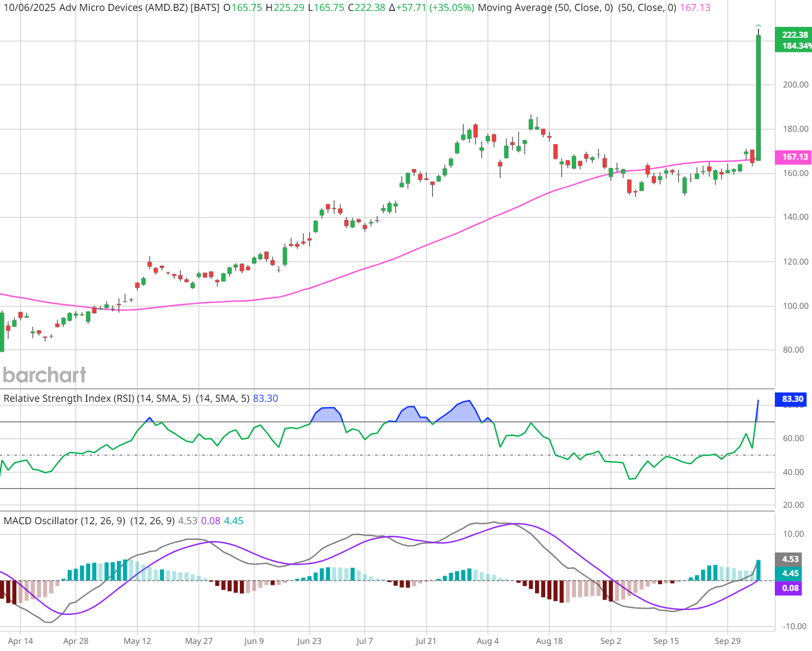The height and width of the screenshot is (651, 812).
Task: Click the tall green October 6 candlestick
Action: tap(758, 97)
